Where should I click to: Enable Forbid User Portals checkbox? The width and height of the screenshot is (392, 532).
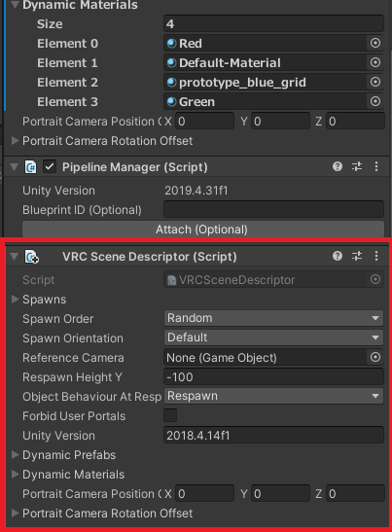pyautogui.click(x=170, y=415)
